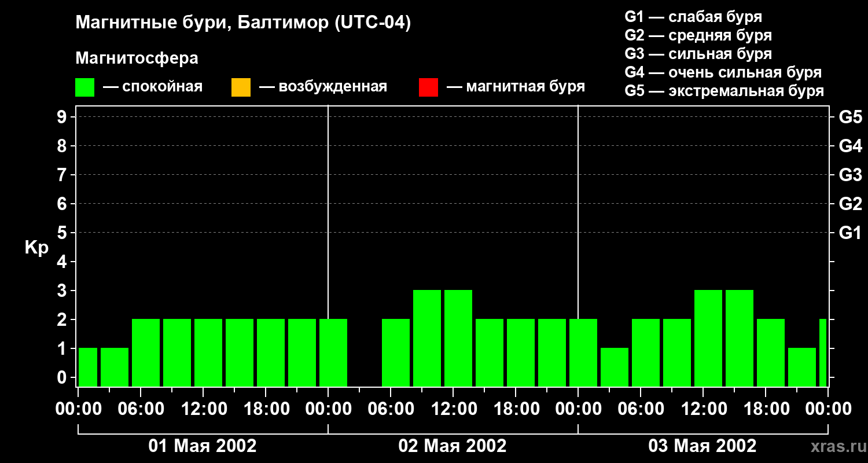This screenshot has width=868, height=463.
Task: Click the 03 May Kp 1 bar starting 03:00
Action: pyautogui.click(x=615, y=367)
